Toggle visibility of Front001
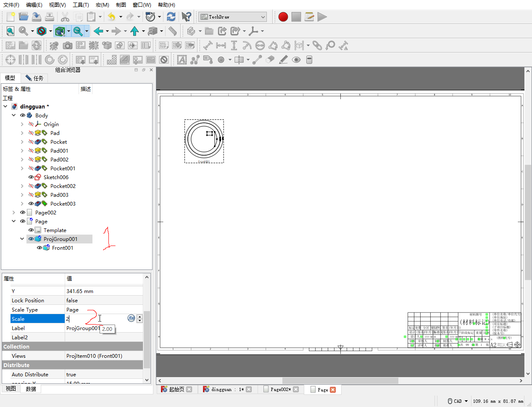This screenshot has height=407, width=532. coord(39,248)
